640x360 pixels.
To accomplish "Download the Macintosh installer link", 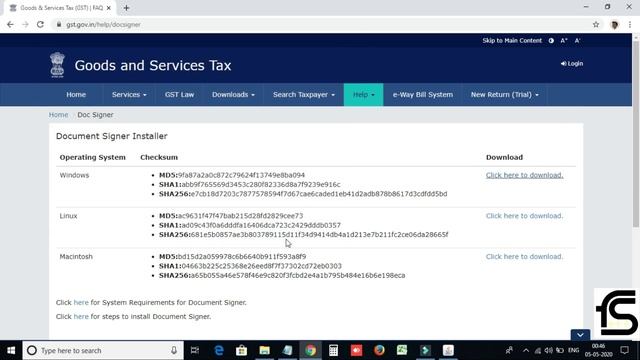I will [524, 257].
